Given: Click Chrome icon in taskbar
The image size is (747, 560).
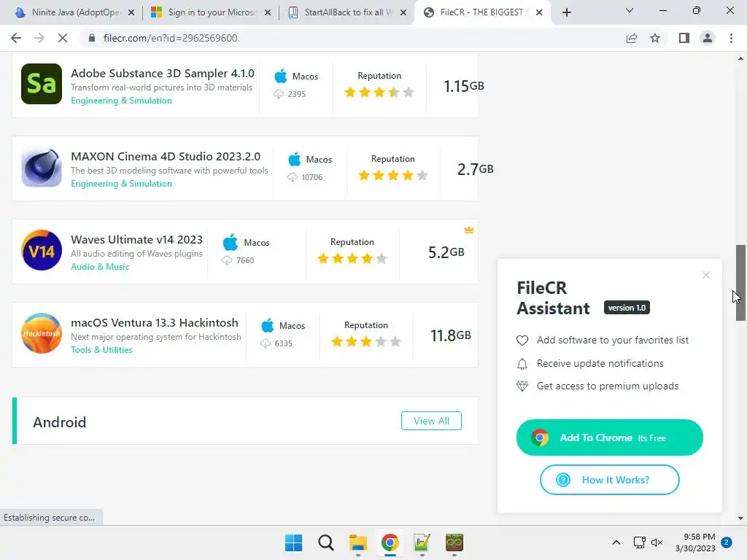Looking at the screenshot, I should tap(390, 542).
